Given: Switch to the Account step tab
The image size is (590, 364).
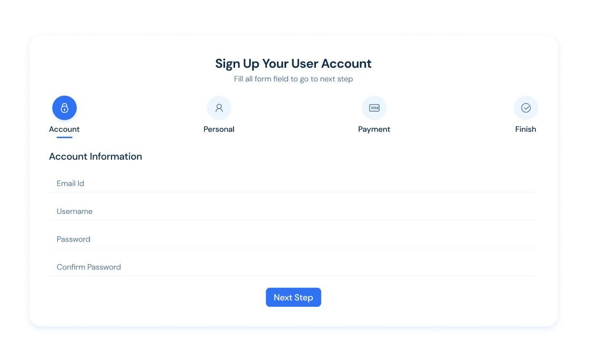Looking at the screenshot, I should [x=64, y=129].
